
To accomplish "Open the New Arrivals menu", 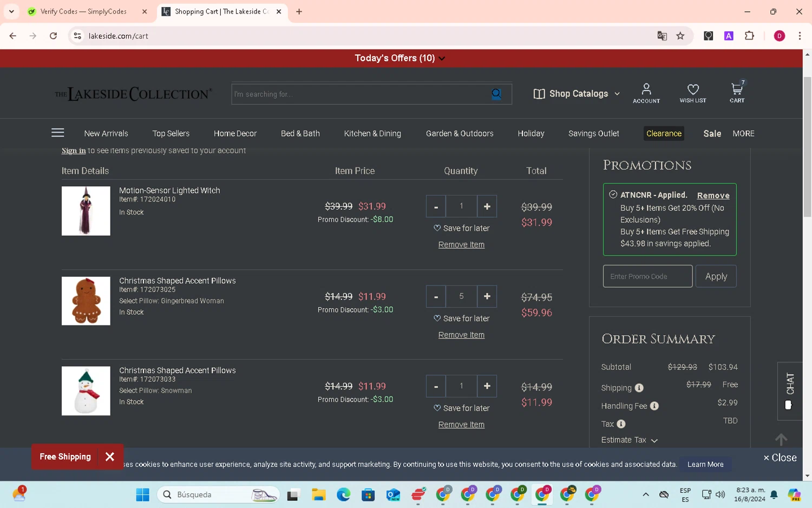I will (x=106, y=133).
